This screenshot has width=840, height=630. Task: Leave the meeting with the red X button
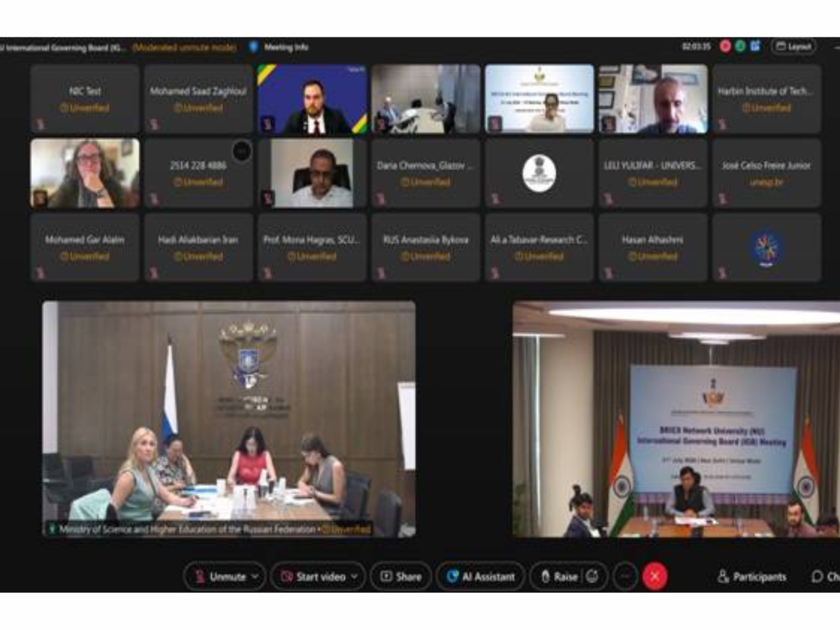pyautogui.click(x=655, y=576)
